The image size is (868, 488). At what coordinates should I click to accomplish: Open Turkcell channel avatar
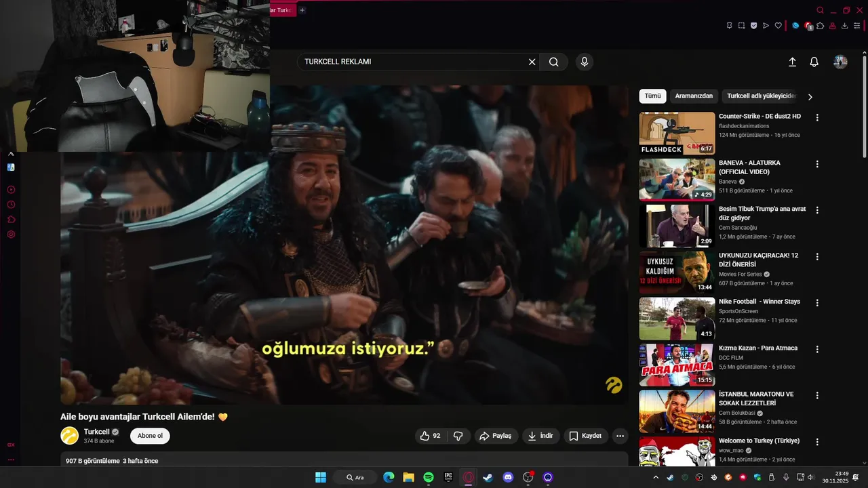pos(70,436)
